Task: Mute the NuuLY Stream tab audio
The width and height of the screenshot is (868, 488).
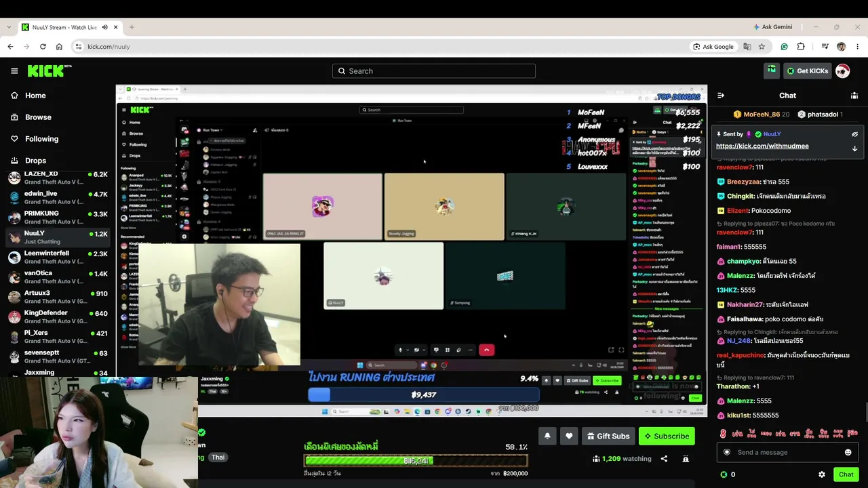Action: point(104,27)
